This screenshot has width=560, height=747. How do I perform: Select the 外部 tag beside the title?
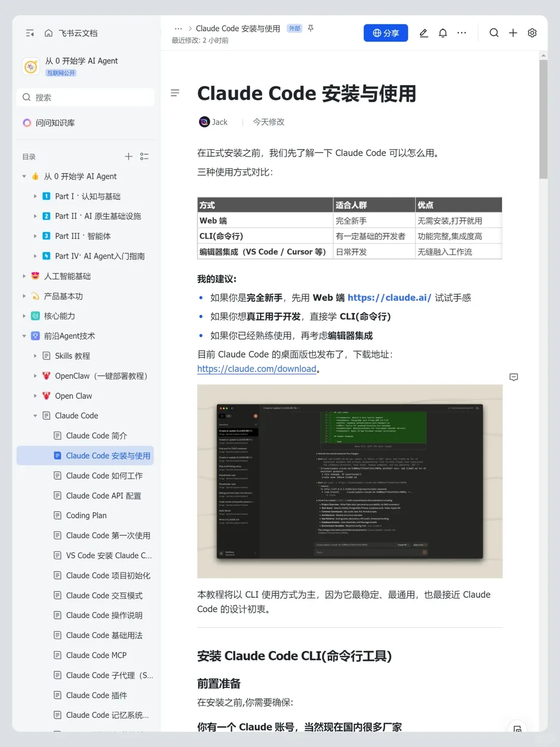pyautogui.click(x=295, y=29)
